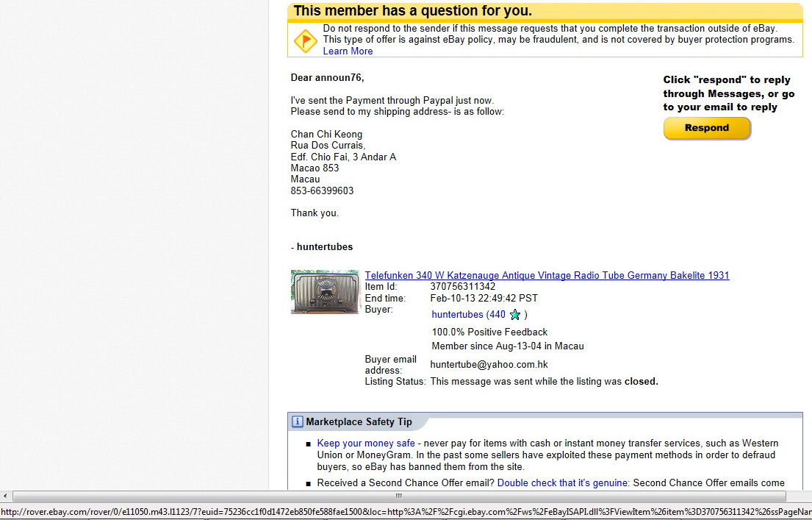
Task: Click the buyer email huntertube@yahoo.com.hk
Action: point(489,364)
